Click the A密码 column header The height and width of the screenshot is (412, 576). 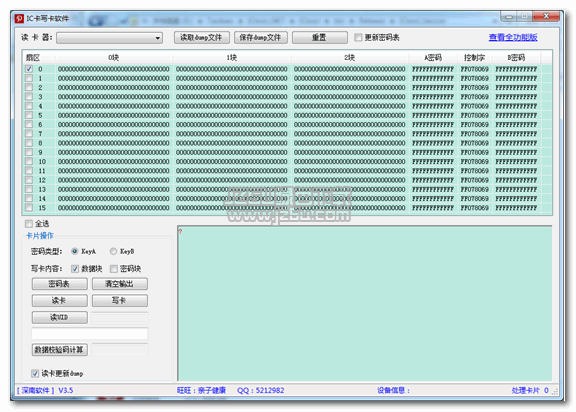[433, 58]
